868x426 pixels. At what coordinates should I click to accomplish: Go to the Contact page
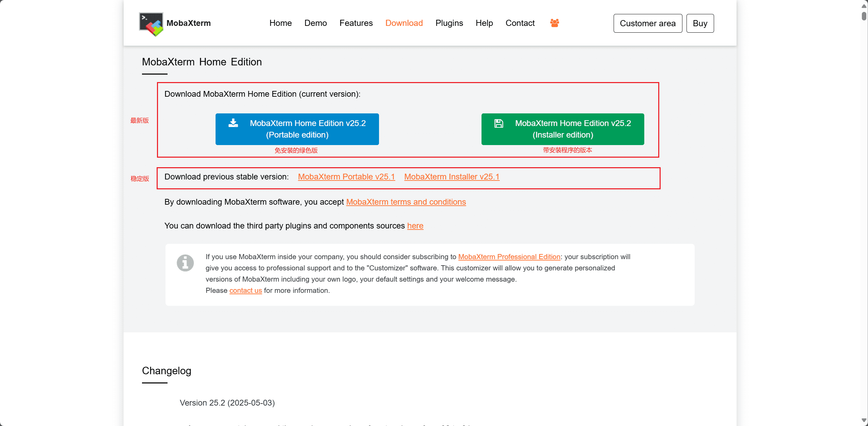point(520,23)
